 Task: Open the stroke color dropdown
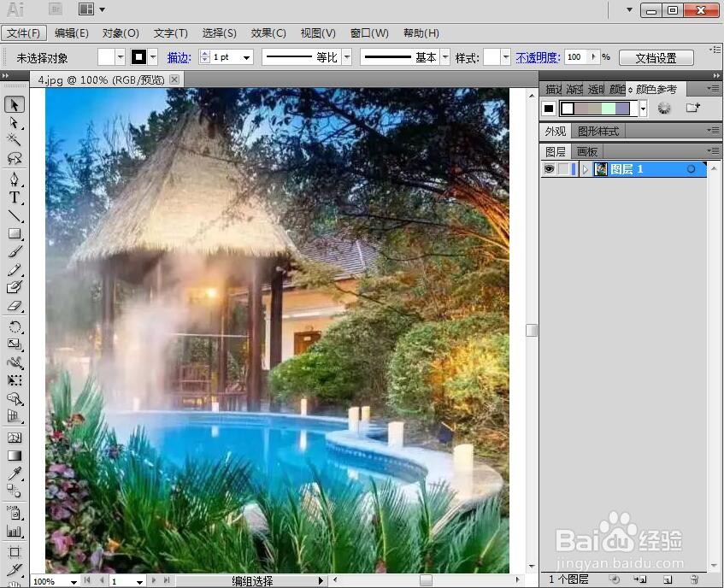(x=153, y=57)
